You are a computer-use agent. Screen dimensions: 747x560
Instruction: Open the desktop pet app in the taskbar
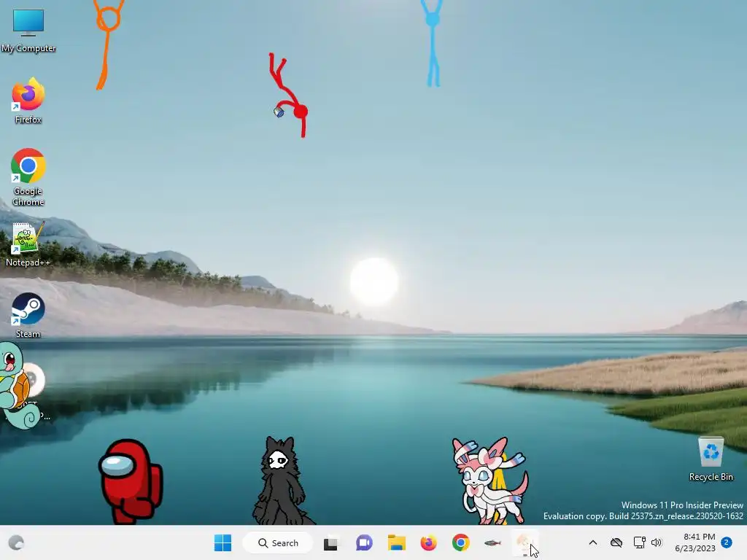525,542
